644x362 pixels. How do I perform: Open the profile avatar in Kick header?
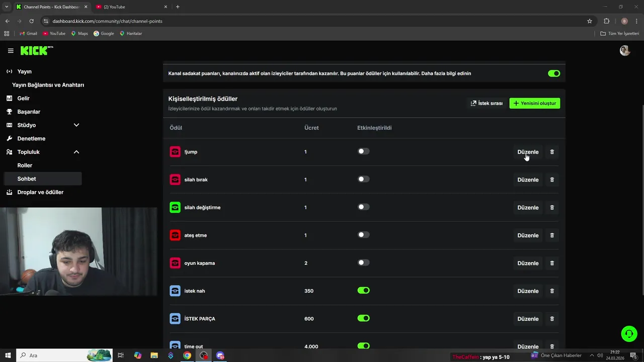point(625,51)
